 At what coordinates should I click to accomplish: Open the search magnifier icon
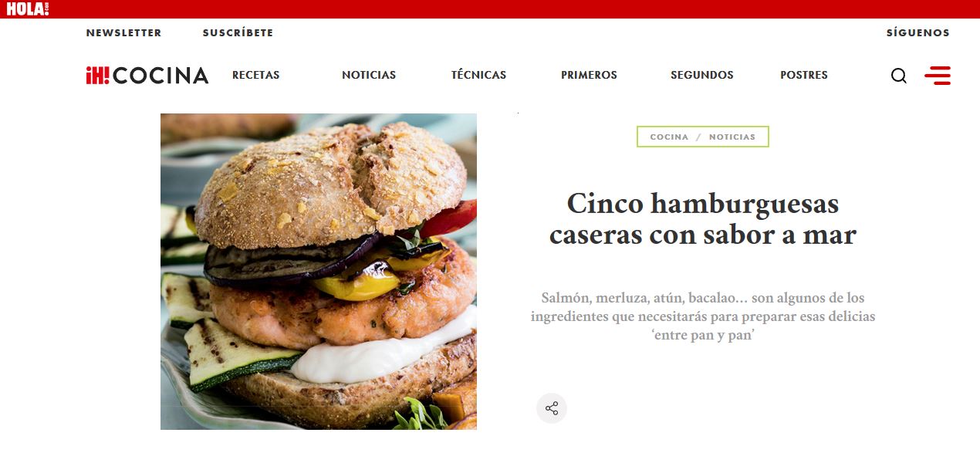[x=898, y=76]
